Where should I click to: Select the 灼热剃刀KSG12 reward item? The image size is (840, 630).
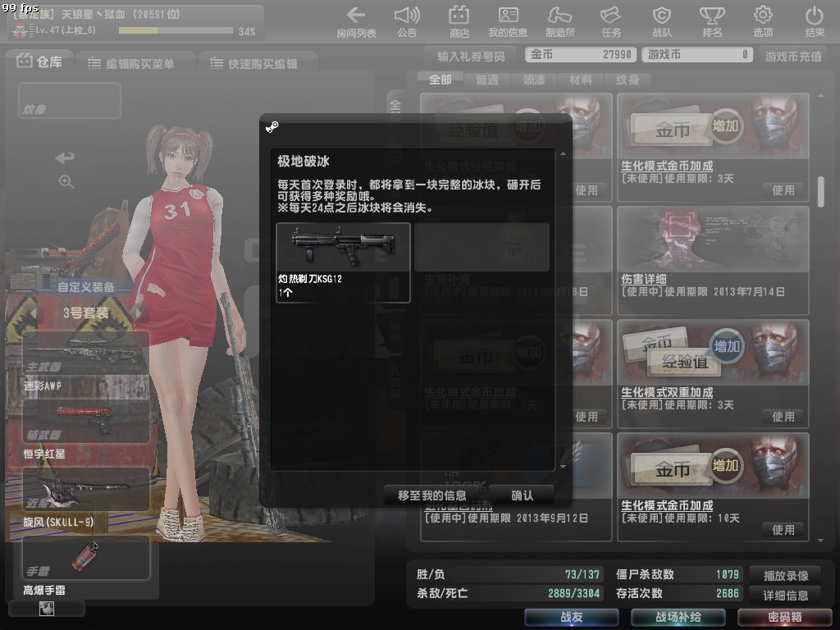[343, 263]
